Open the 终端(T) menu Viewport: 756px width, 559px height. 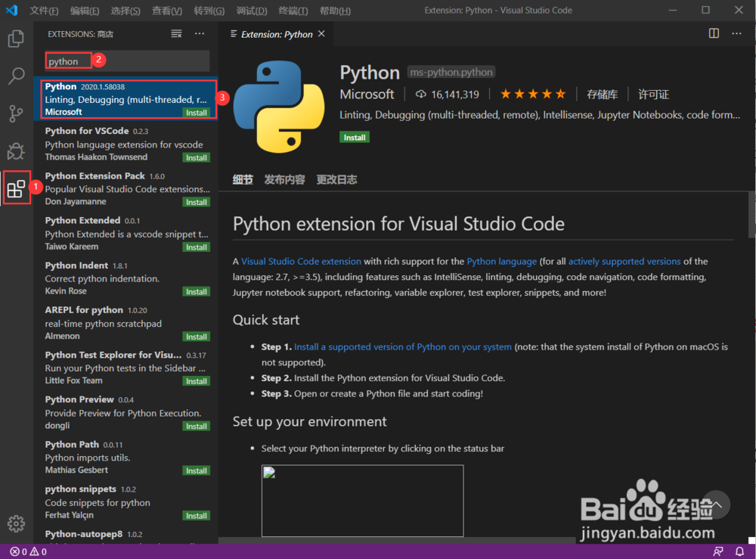click(293, 11)
